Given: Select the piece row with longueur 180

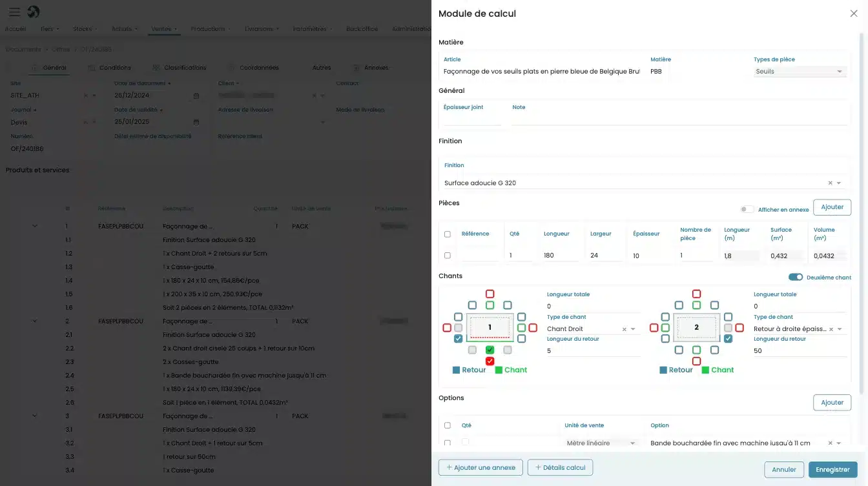Looking at the screenshot, I should (448, 256).
